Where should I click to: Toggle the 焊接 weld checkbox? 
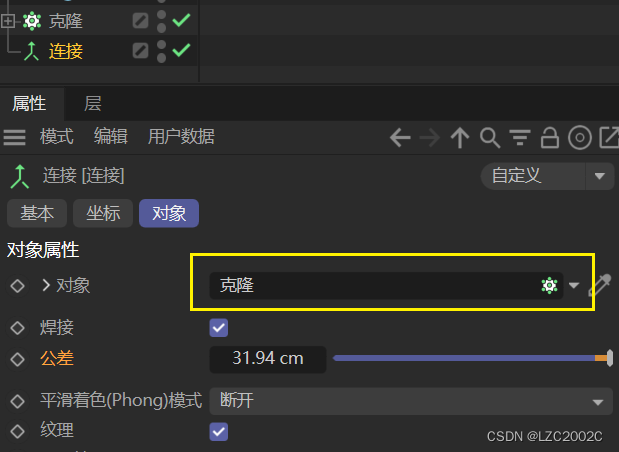point(219,328)
